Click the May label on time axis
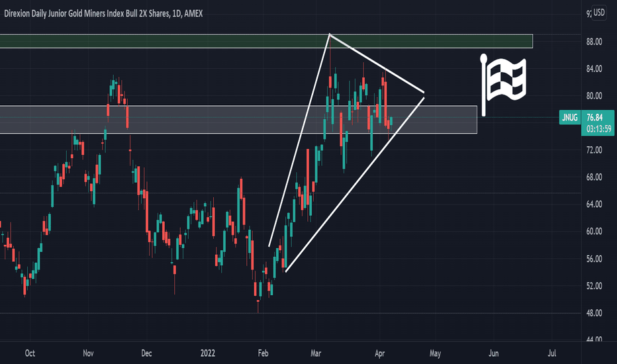Screen dimensions: 617x364 tap(435, 353)
